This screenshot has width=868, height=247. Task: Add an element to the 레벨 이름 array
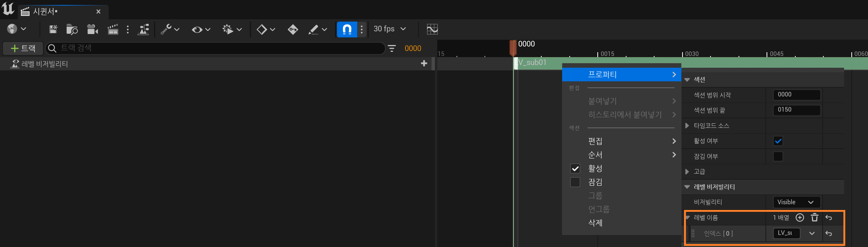coord(799,217)
